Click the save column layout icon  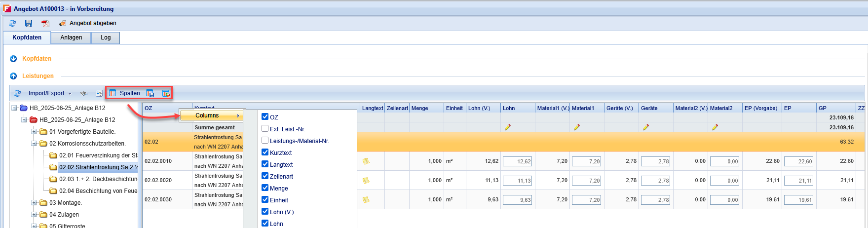(x=150, y=93)
